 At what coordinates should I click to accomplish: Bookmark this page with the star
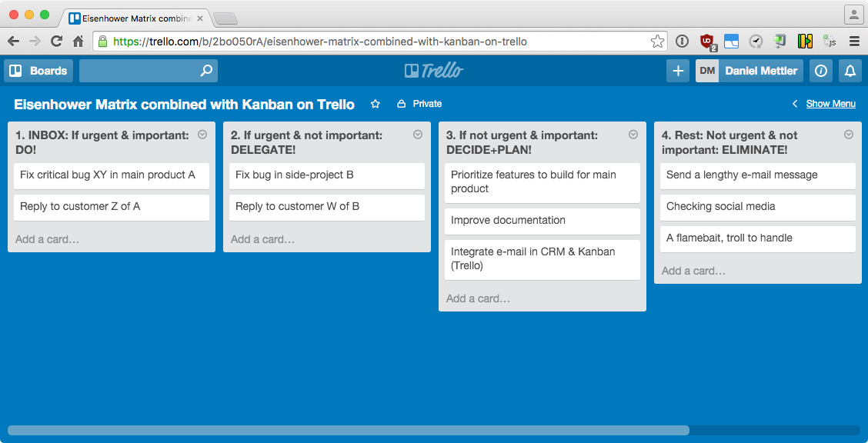(657, 41)
